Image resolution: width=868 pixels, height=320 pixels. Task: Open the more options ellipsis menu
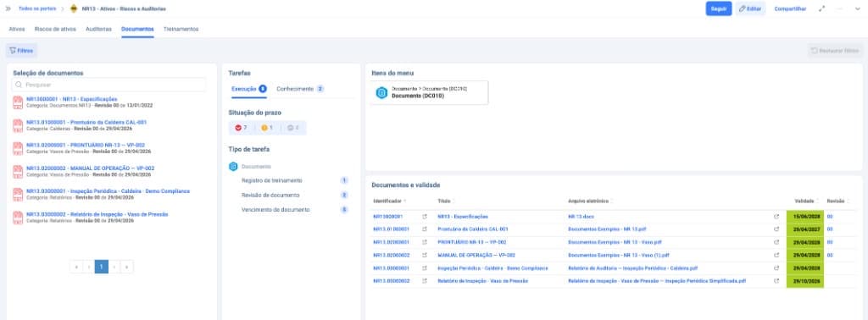(840, 8)
